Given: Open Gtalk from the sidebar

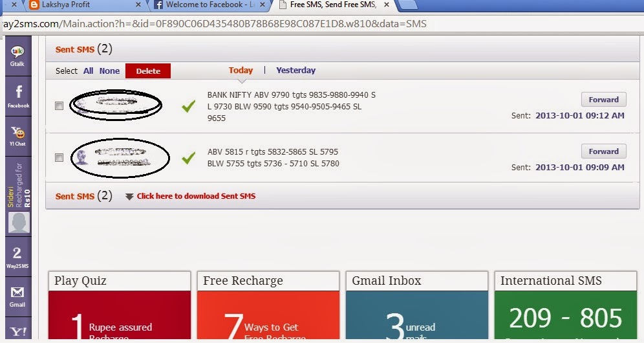Looking at the screenshot, I should pos(17,56).
